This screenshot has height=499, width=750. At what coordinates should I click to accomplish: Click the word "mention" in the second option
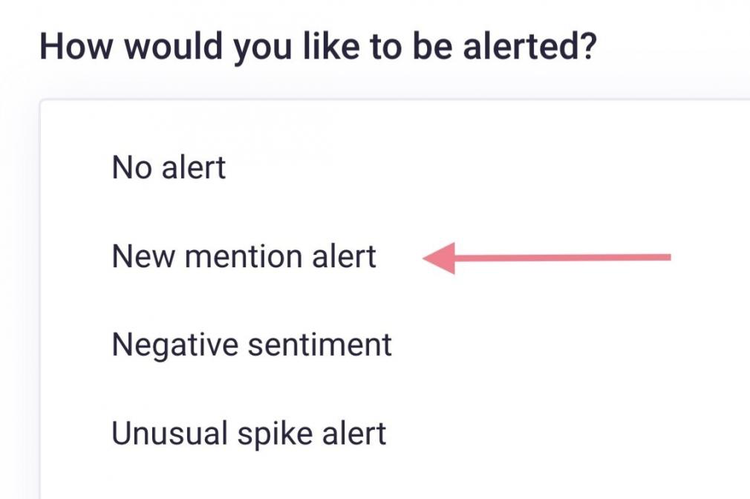[244, 256]
